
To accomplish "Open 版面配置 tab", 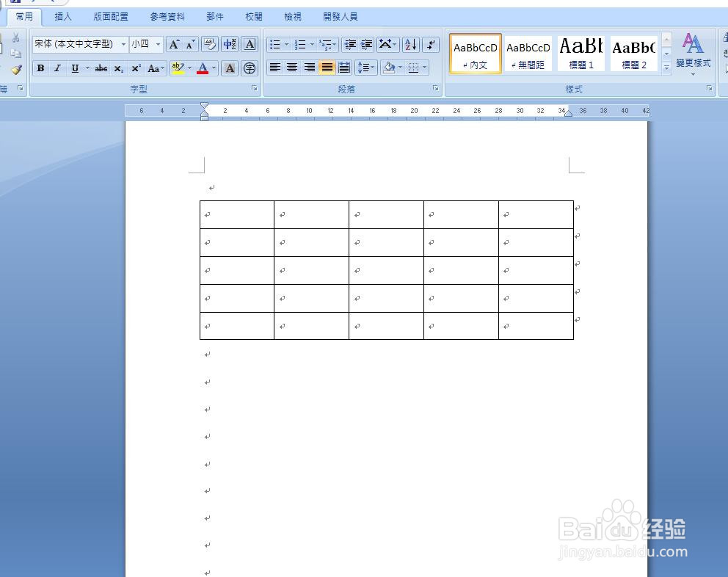I will click(x=111, y=17).
